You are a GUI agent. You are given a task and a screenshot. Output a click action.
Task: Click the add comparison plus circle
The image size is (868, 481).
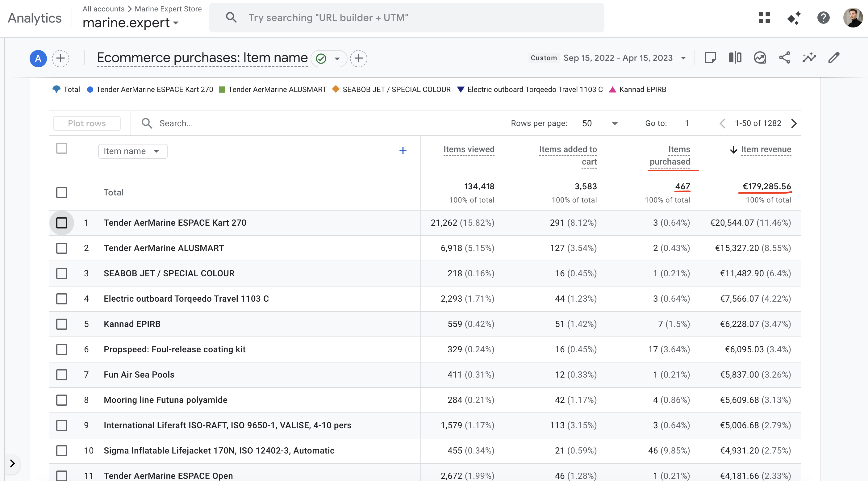point(60,58)
